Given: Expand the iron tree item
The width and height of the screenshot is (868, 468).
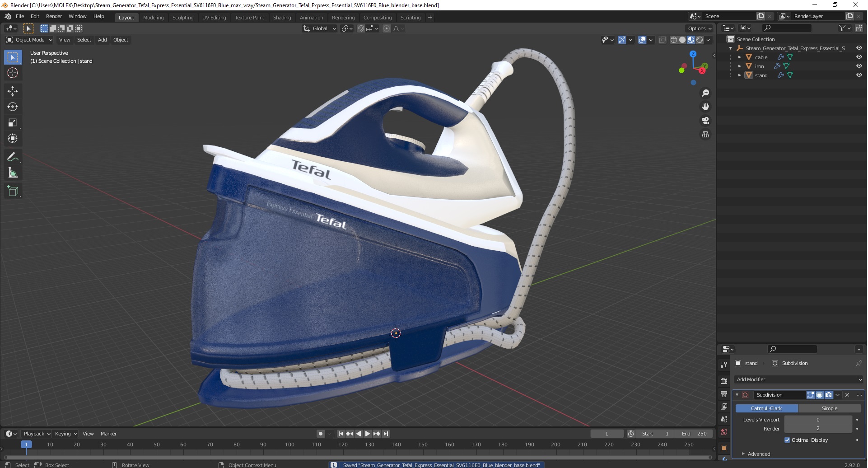Looking at the screenshot, I should [x=739, y=66].
